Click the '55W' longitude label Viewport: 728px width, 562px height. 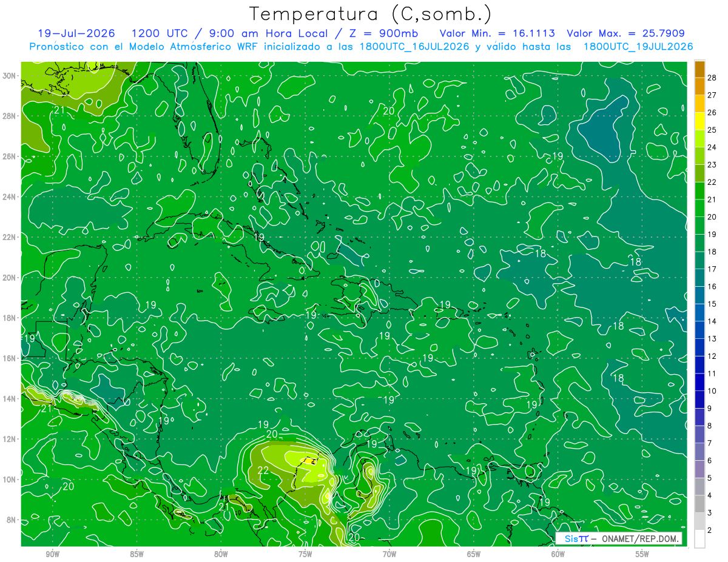coord(642,554)
